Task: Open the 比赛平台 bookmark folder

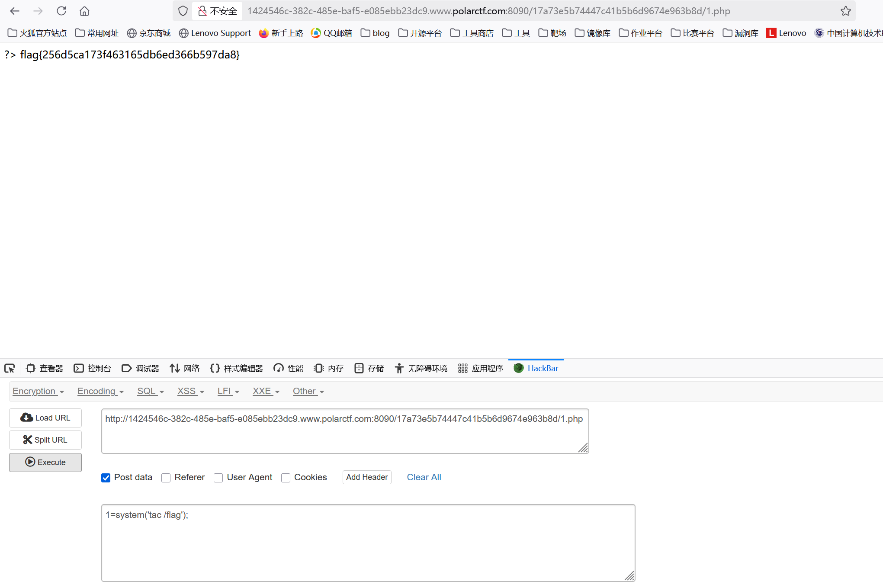Action: [x=693, y=33]
